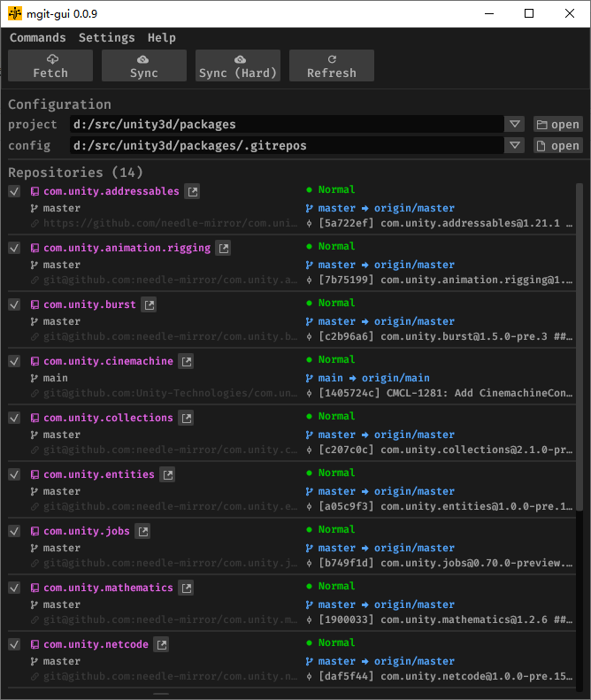Screen dimensions: 591x700
Task: Open com.unity.mathematics external link icon
Action: click(x=187, y=588)
